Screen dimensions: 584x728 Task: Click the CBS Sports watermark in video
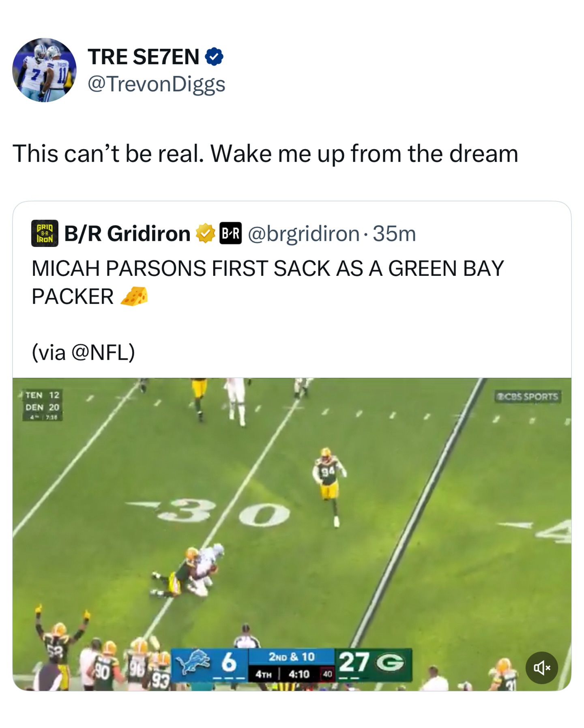point(528,396)
